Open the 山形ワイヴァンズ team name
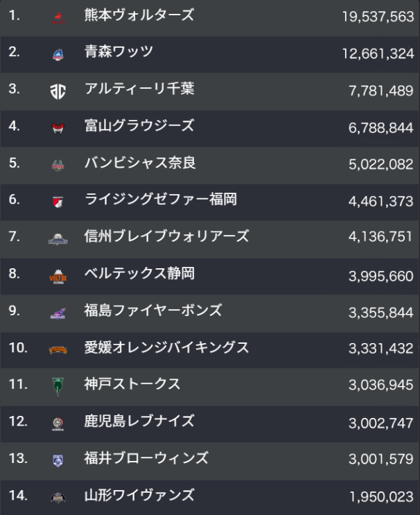Viewport: 420px width, 515px height. tap(139, 496)
